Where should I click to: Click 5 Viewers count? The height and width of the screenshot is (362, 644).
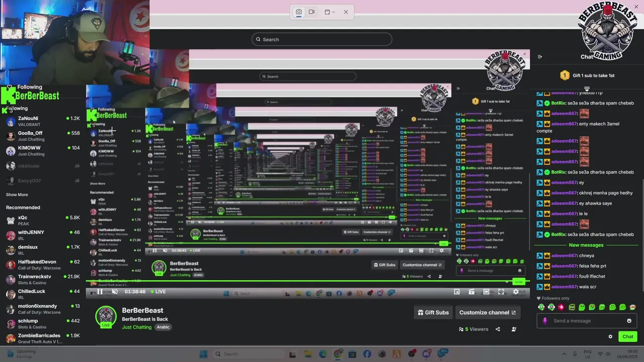pos(473,329)
